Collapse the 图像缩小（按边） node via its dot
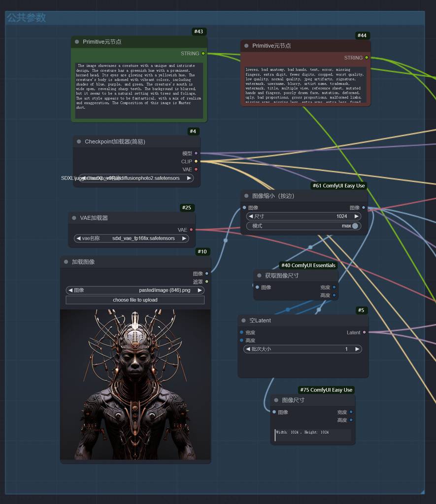The image size is (436, 504). pyautogui.click(x=246, y=196)
